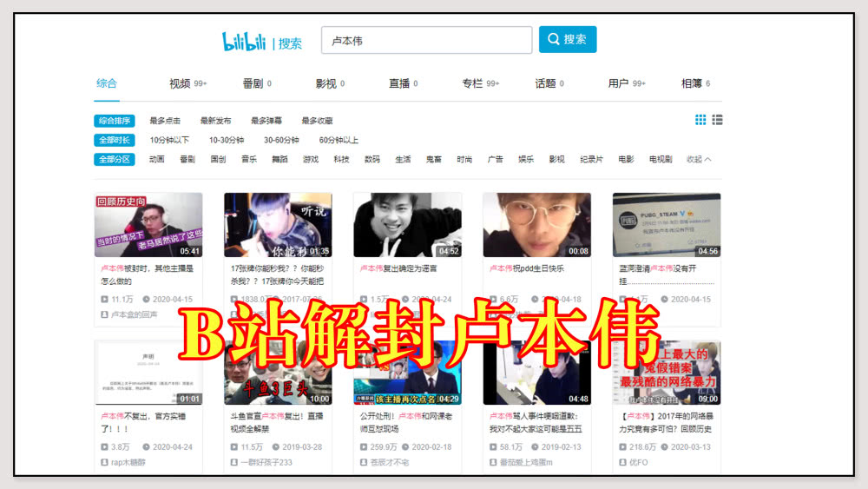Screen dimensions: 868x489
Task: Click the 搜索 search button
Action: point(568,39)
